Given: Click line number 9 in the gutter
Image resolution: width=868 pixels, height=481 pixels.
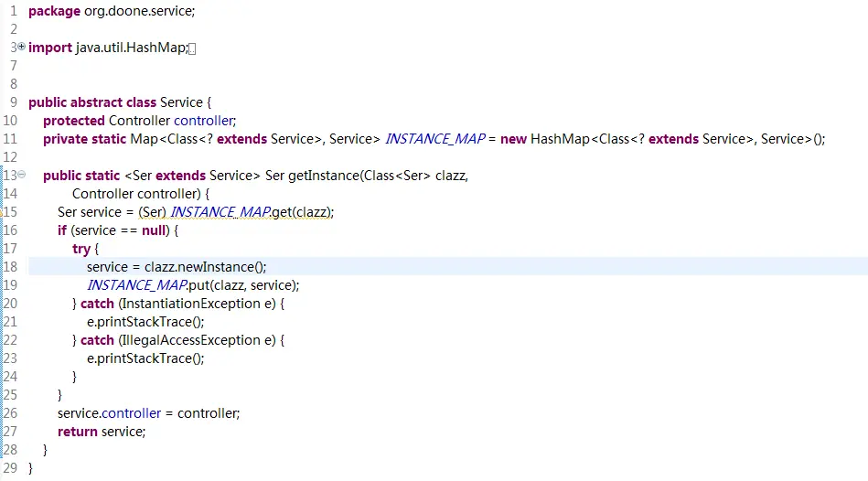Looking at the screenshot, I should 14,102.
